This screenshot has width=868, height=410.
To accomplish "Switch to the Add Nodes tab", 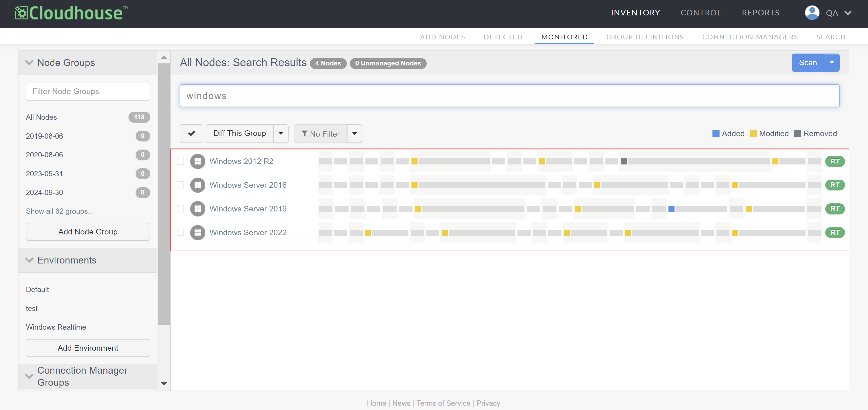I will (442, 37).
